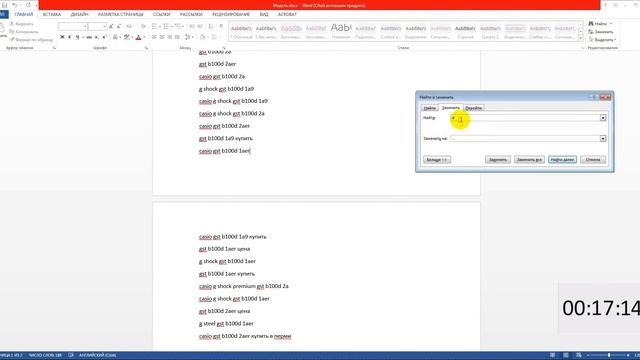Apply bulleted list

coord(155,27)
